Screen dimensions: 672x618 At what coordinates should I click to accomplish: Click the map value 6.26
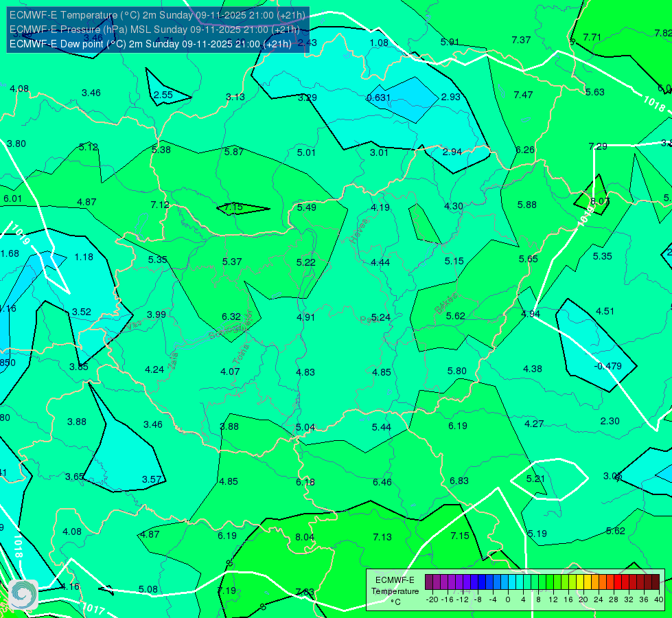525,150
